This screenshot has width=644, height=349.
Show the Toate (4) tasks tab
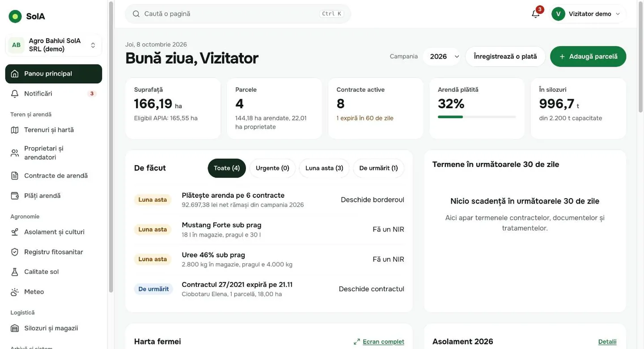[x=227, y=168]
